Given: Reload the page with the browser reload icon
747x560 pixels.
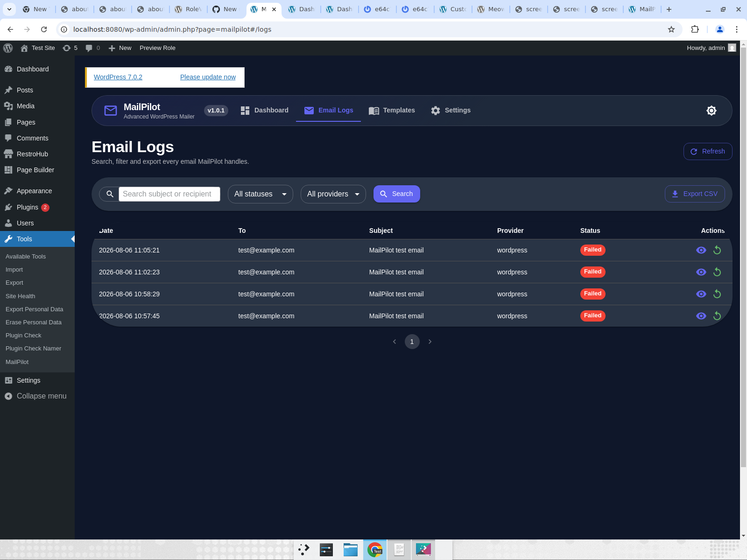Looking at the screenshot, I should [x=44, y=29].
